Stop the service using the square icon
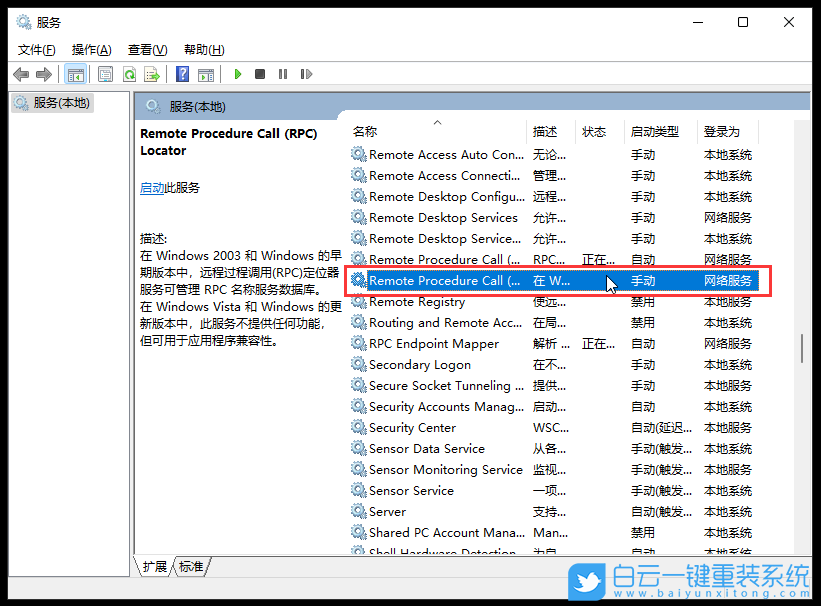821x606 pixels. pyautogui.click(x=260, y=73)
